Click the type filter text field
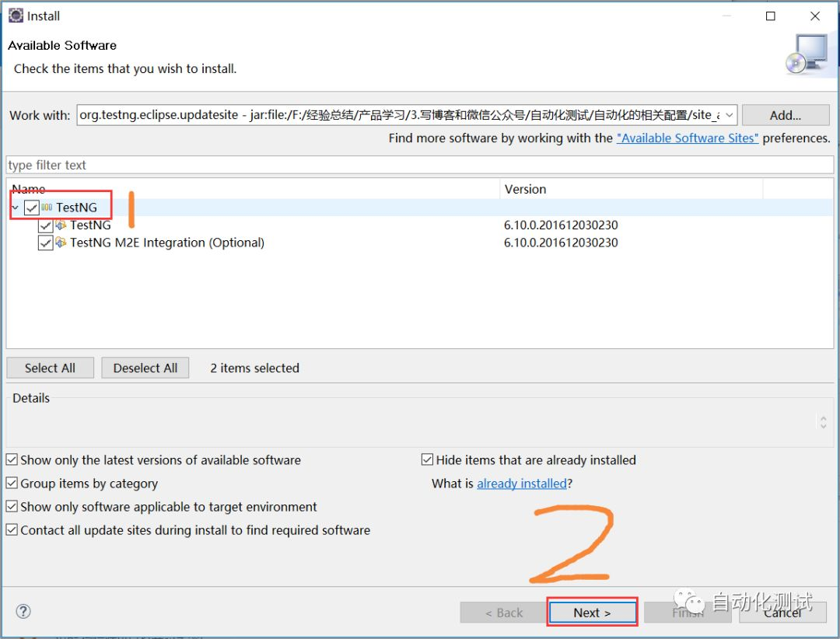 click(419, 165)
